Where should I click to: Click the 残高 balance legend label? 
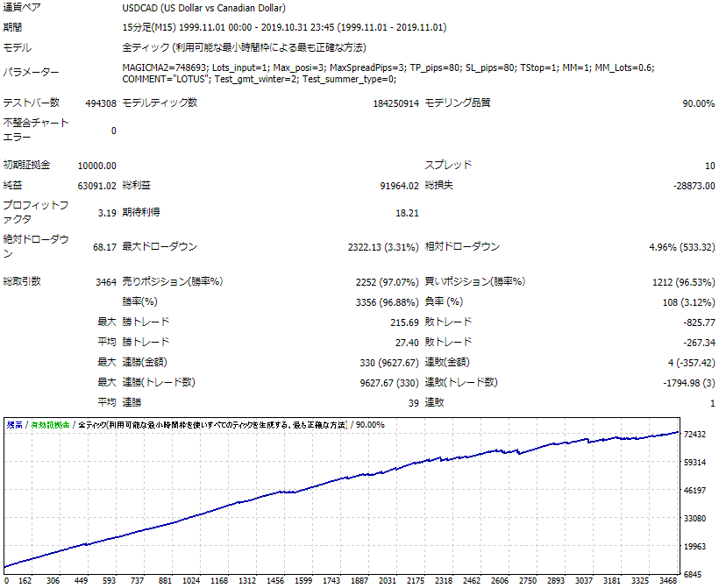tap(15, 425)
